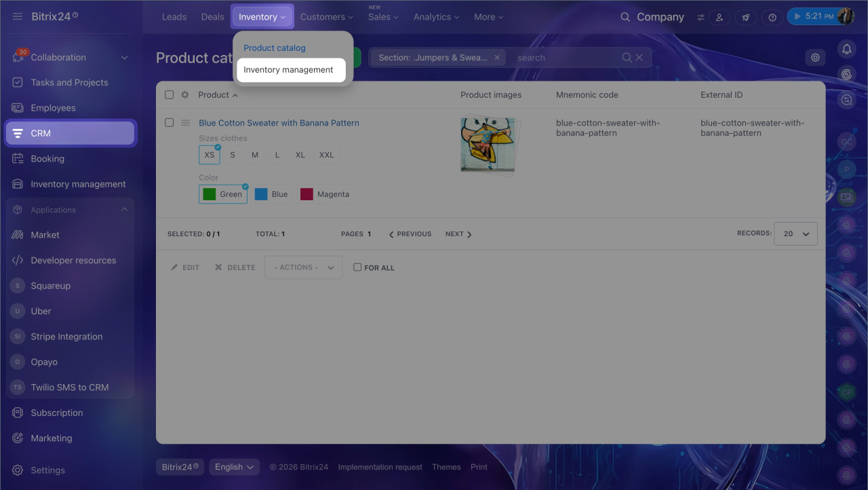Image resolution: width=868 pixels, height=490 pixels.
Task: Click the EDIT button below the table
Action: point(184,267)
